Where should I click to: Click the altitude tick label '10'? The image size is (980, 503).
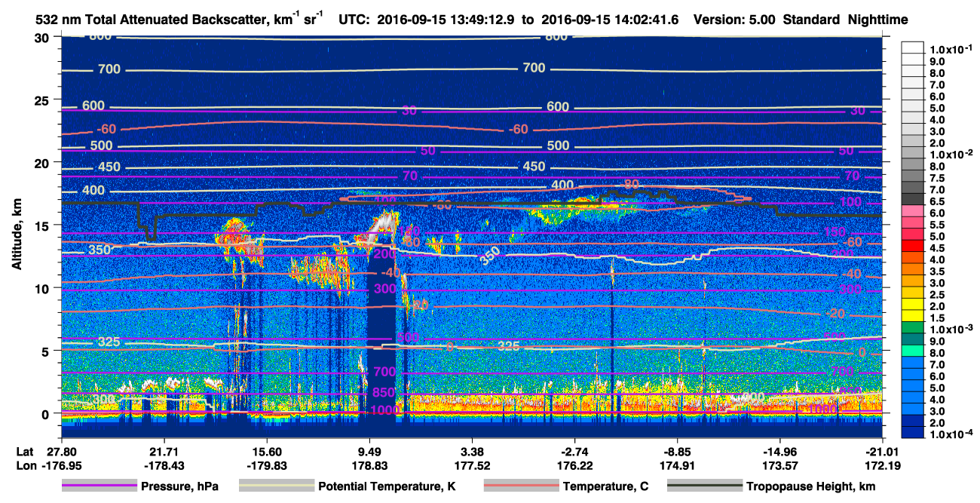point(43,288)
